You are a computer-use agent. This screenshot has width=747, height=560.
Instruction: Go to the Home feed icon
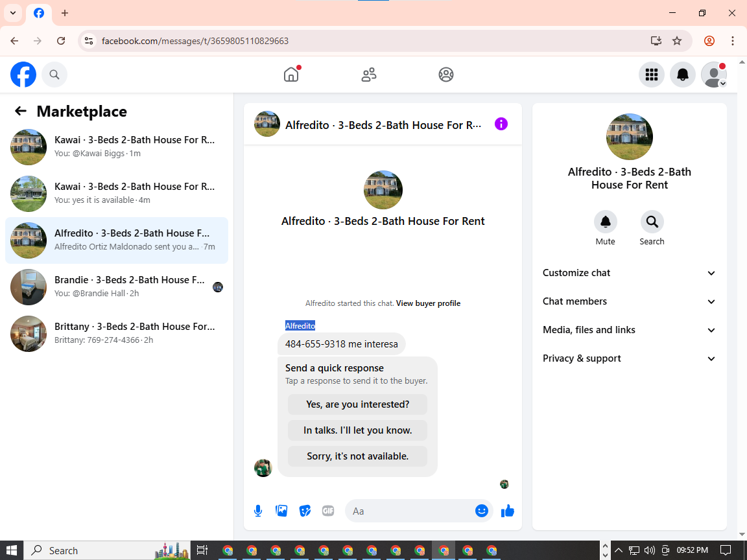coord(291,75)
